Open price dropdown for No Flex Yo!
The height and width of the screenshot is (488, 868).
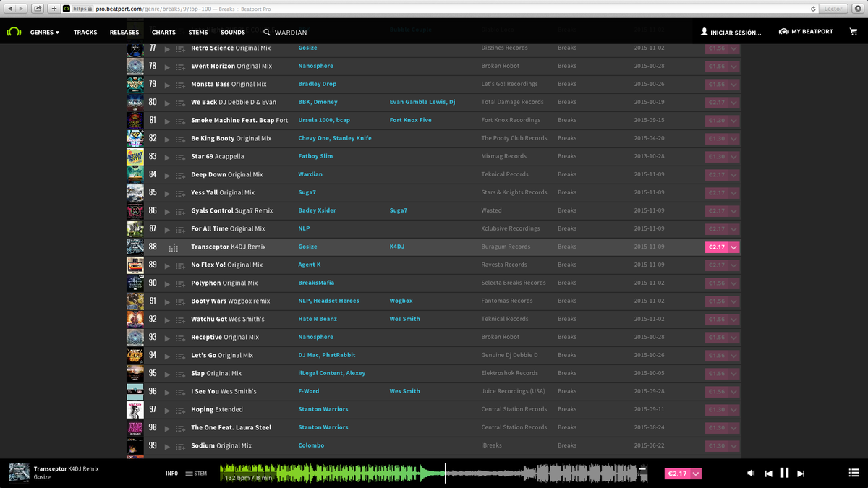[734, 265]
